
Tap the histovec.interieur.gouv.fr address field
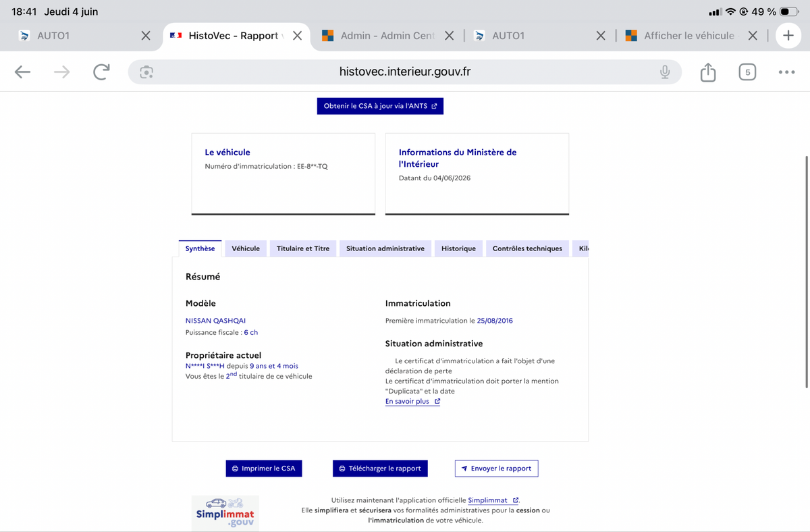pyautogui.click(x=405, y=72)
